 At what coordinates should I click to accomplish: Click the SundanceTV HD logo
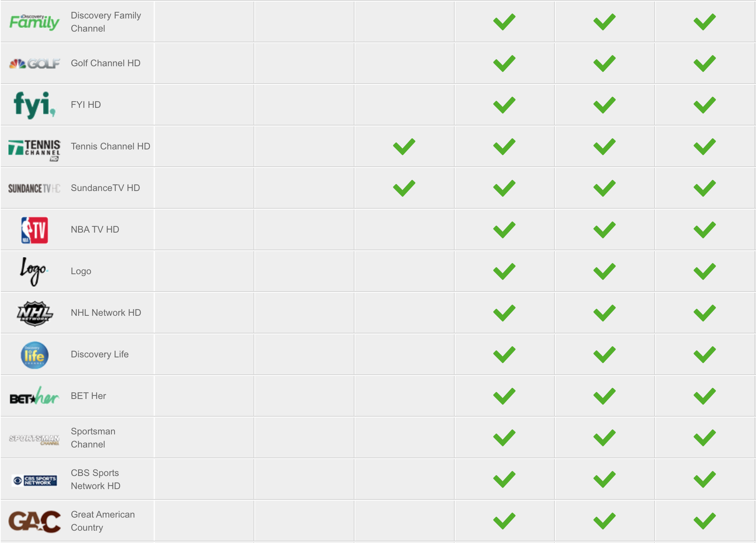[x=34, y=188]
